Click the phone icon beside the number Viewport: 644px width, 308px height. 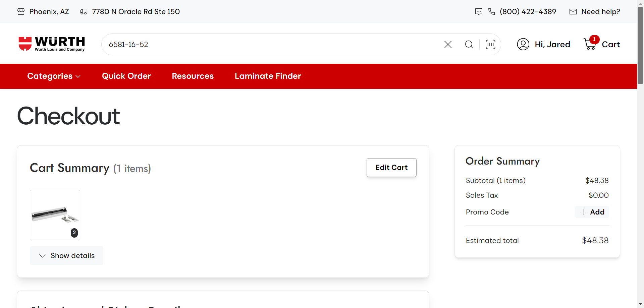(x=491, y=12)
